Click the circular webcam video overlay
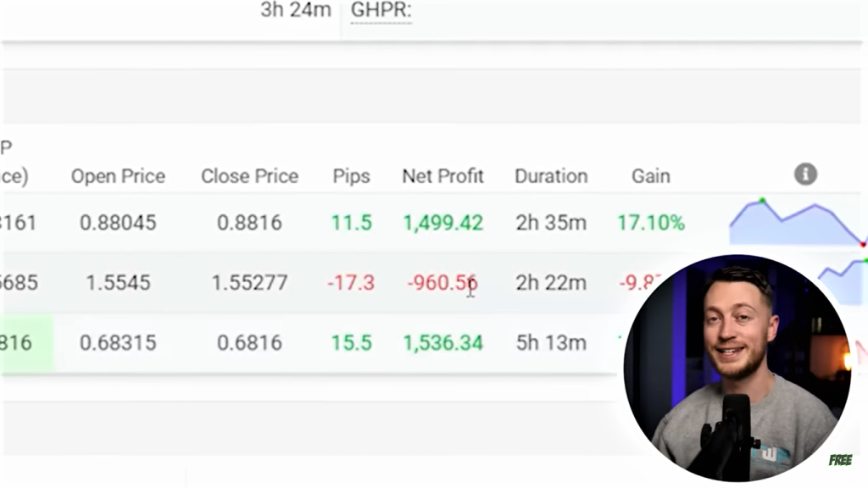The image size is (868, 488). pos(736,366)
